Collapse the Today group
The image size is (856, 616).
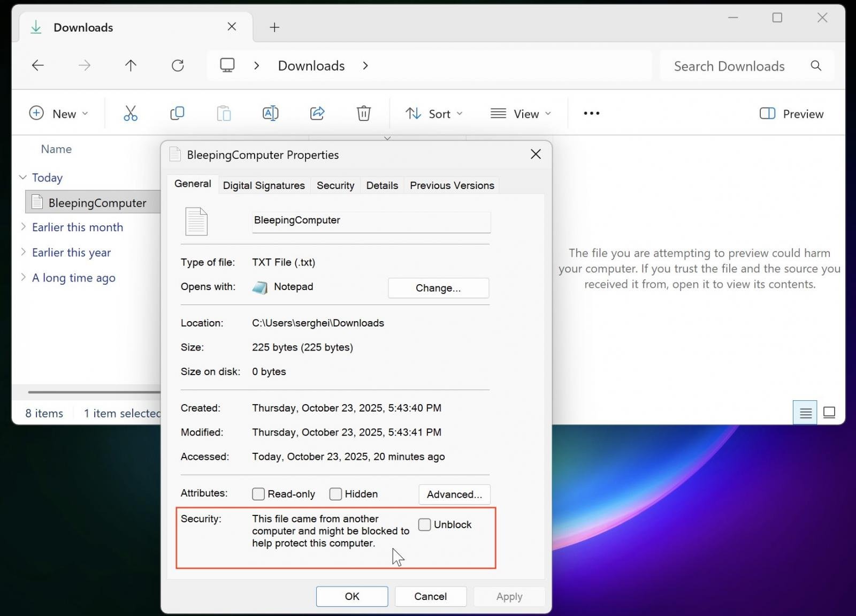[22, 177]
